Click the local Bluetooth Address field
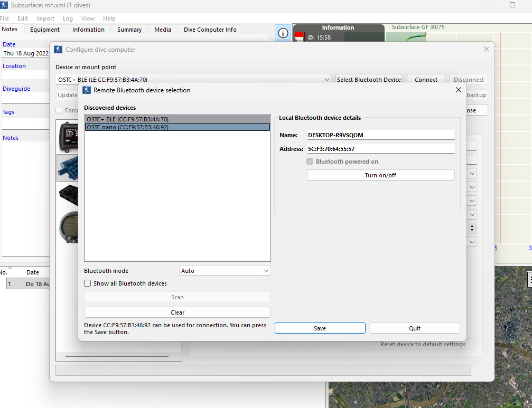 [x=381, y=148]
